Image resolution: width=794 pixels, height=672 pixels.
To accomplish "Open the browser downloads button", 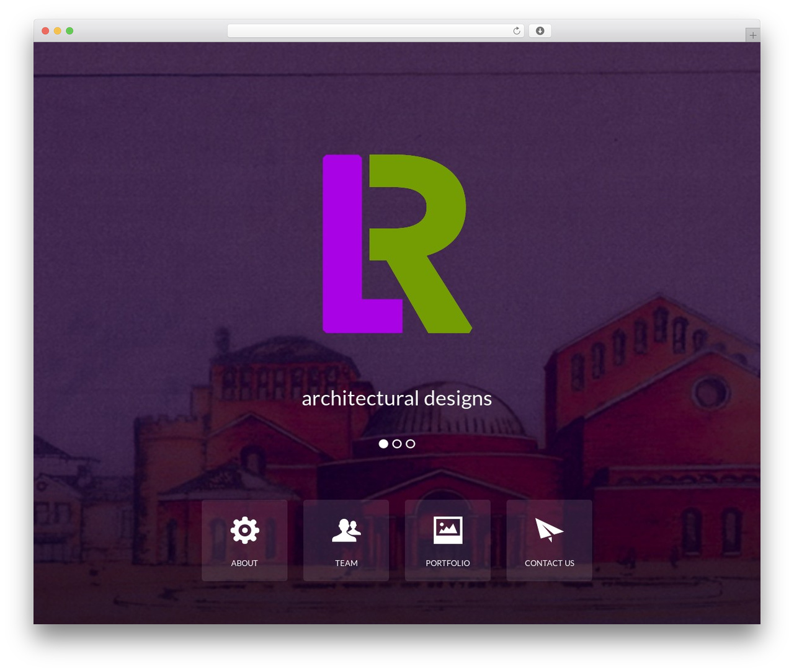I will [540, 31].
